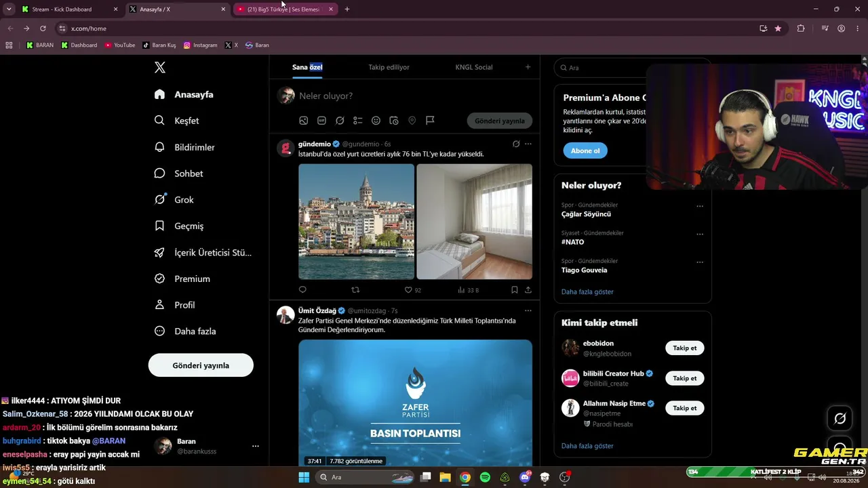Click Grok icon on the gündemio post header
The height and width of the screenshot is (488, 868).
click(516, 144)
